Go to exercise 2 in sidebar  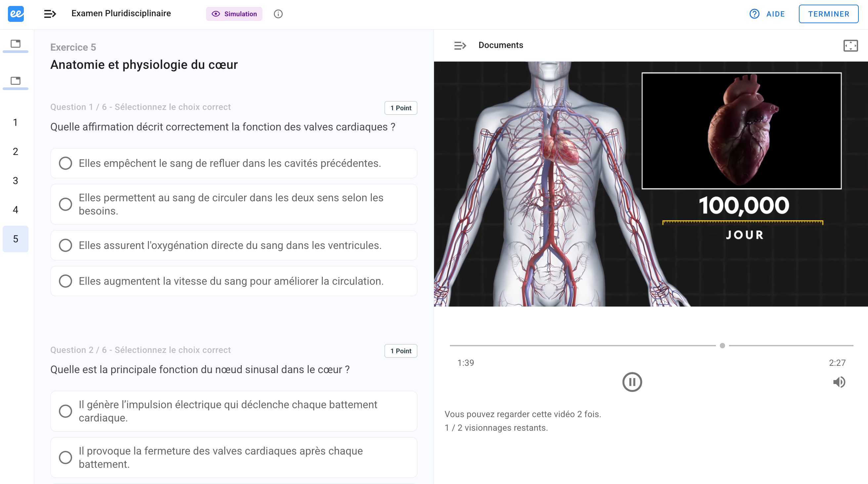coord(16,151)
